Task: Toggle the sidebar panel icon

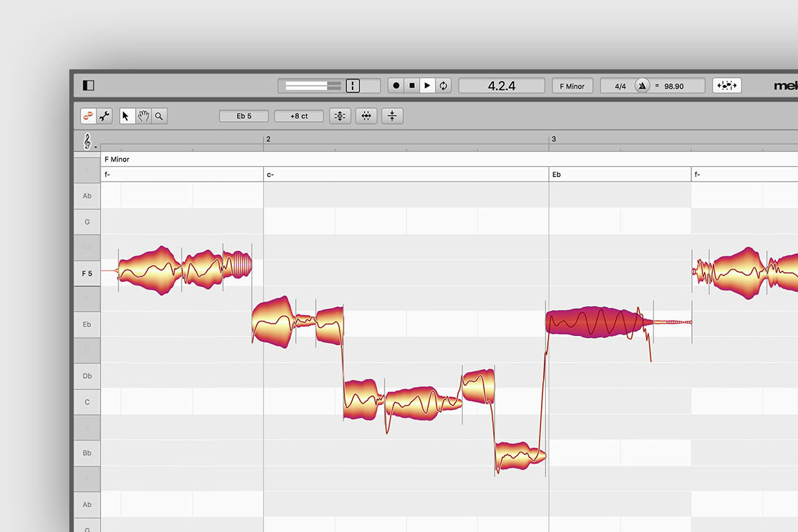Action: [89, 85]
